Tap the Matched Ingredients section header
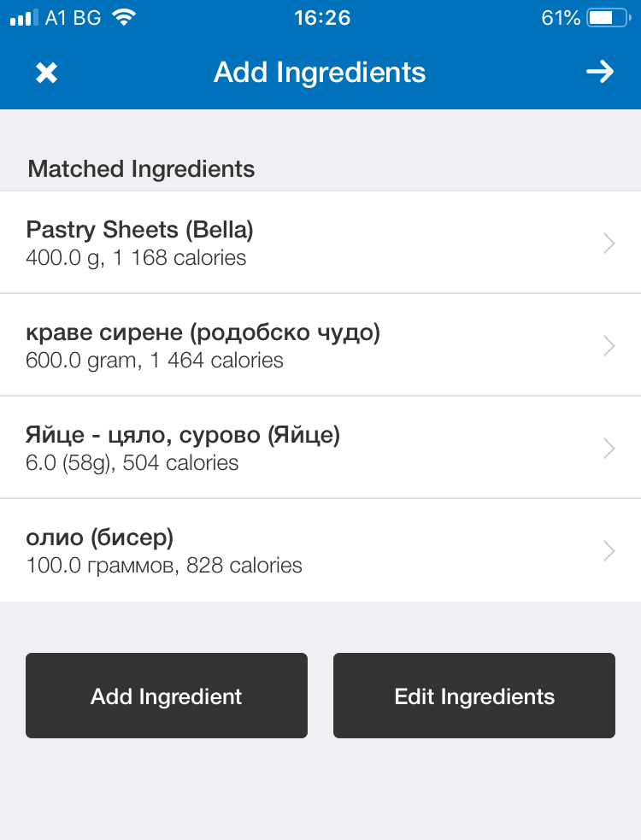Screen dimensions: 641x840 click(x=141, y=168)
